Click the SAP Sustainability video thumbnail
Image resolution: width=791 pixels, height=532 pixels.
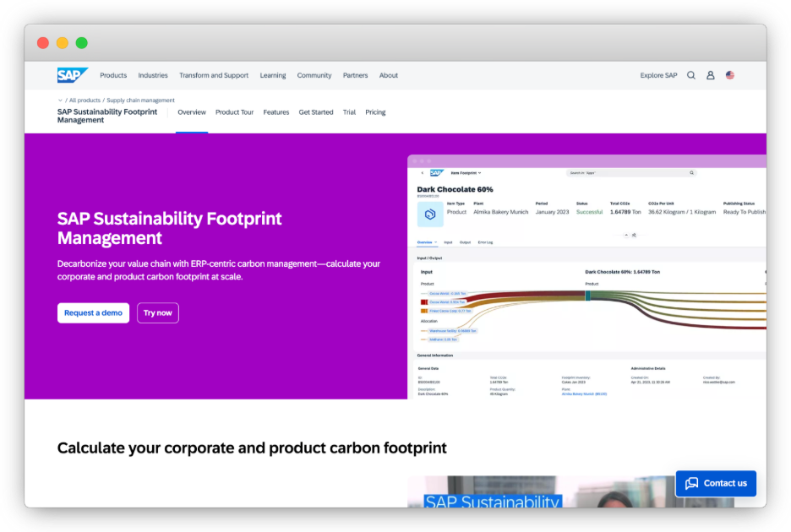[x=571, y=491]
